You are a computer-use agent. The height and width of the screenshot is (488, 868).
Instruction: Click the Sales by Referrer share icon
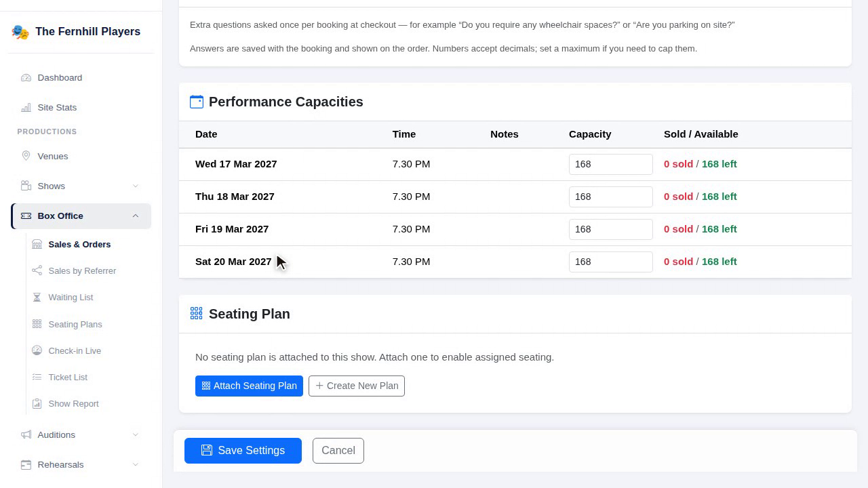pos(37,270)
